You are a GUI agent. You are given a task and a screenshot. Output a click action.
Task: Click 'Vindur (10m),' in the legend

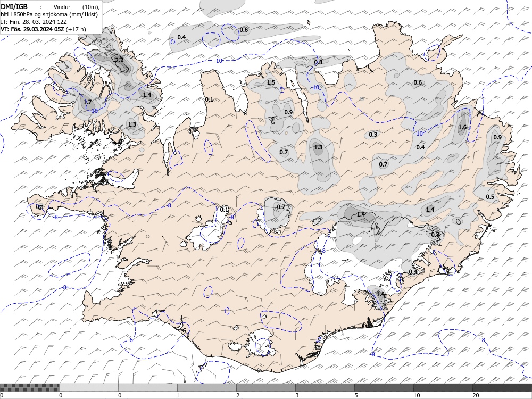point(76,7)
